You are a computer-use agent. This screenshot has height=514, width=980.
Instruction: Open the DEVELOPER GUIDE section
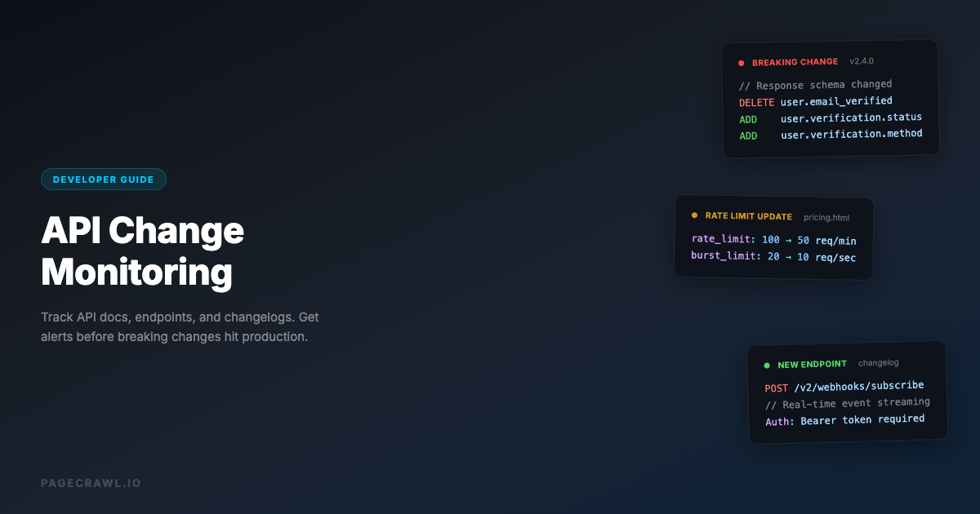click(x=104, y=179)
